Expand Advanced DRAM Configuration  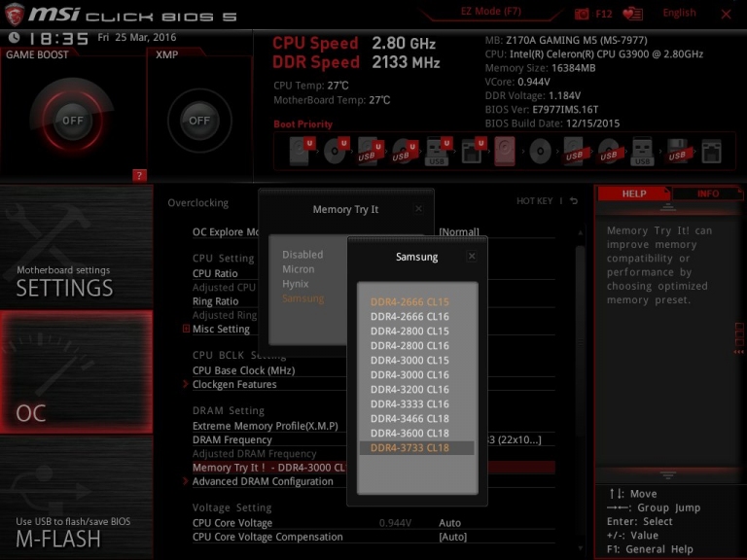263,481
